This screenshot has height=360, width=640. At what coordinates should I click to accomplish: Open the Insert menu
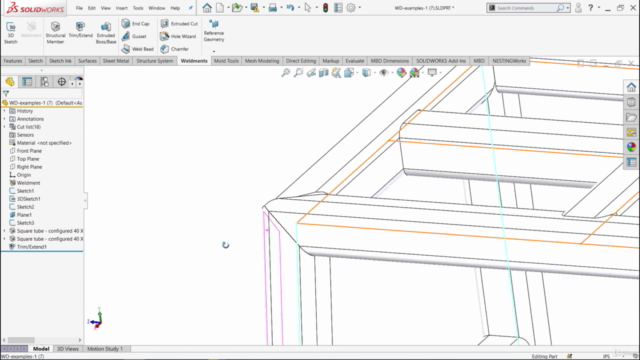pos(122,8)
